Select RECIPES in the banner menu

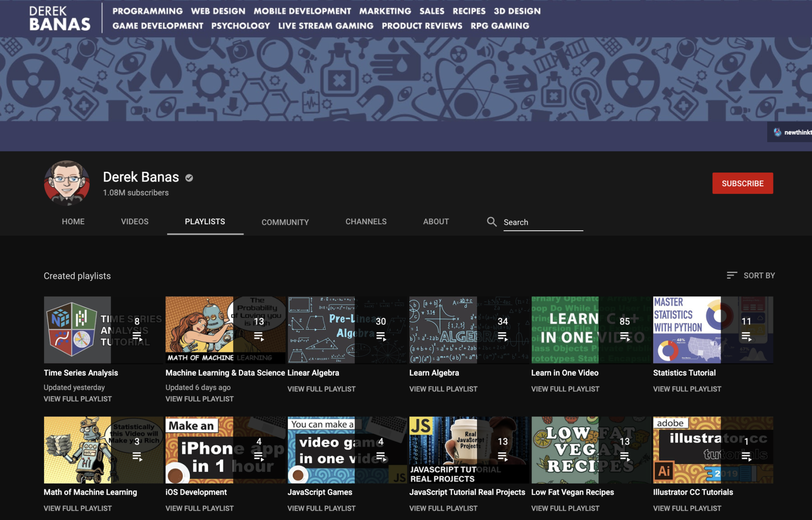pyautogui.click(x=469, y=11)
